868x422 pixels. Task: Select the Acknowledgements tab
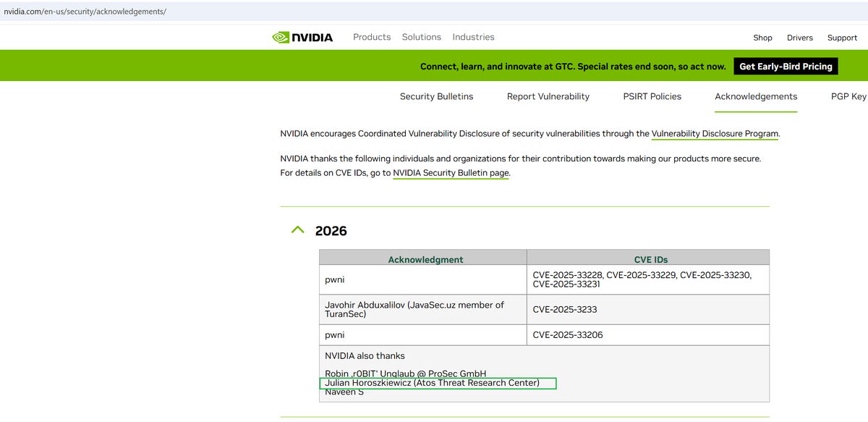pos(756,96)
